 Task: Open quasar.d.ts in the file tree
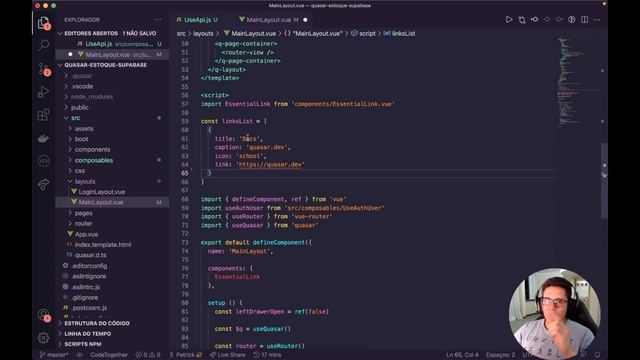click(112, 255)
